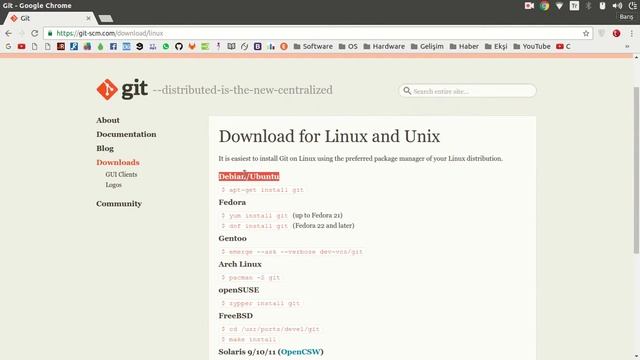Open the Software bookmarks folder
The image size is (640, 360).
pyautogui.click(x=313, y=47)
